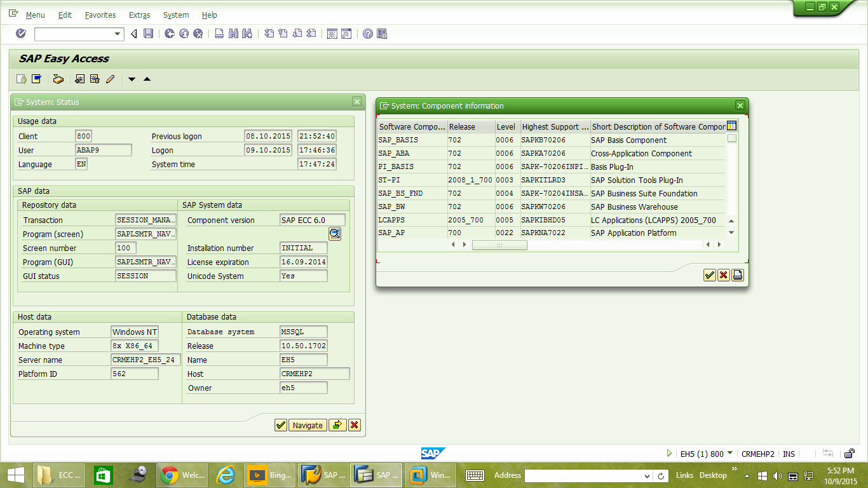Image resolution: width=868 pixels, height=488 pixels.
Task: Cancel System Status with red X button
Action: coord(355,425)
